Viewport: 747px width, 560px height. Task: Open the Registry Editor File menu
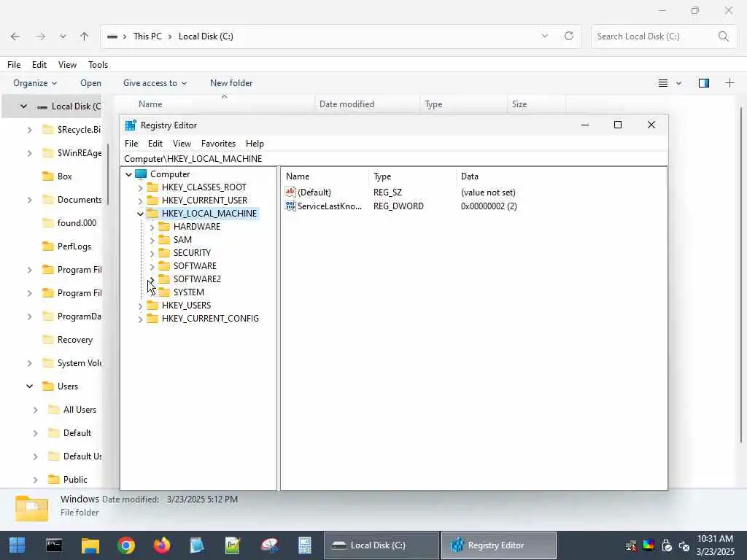point(131,144)
